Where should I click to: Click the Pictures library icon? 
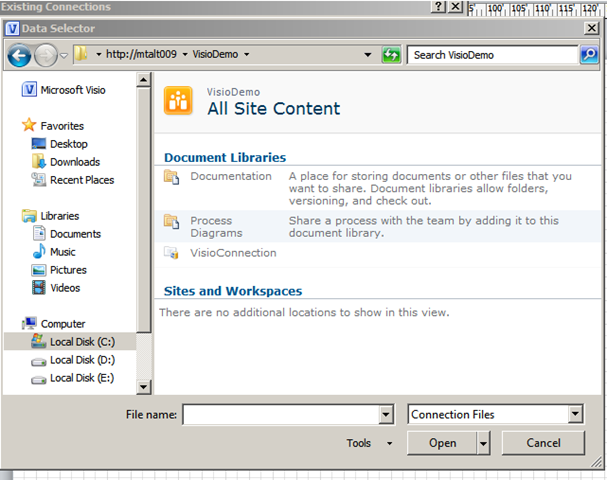[x=38, y=270]
